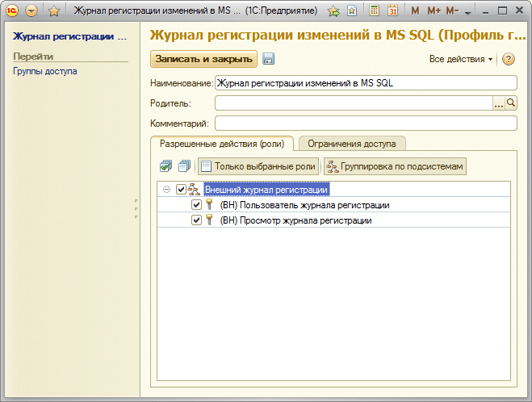Screen dimensions: 532x402
Task: Open the calculator icon in title bar
Action: pos(375,11)
